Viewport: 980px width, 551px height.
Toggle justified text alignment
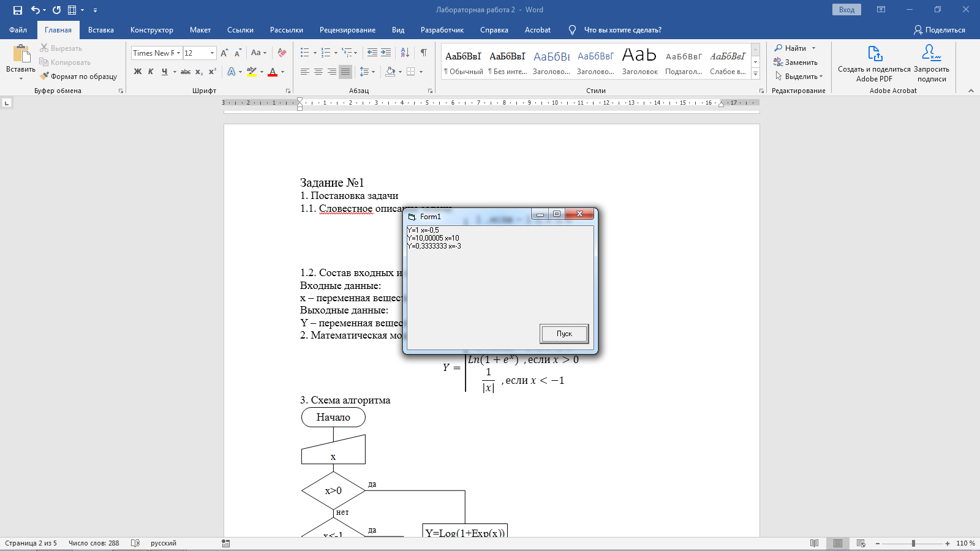[x=345, y=72]
